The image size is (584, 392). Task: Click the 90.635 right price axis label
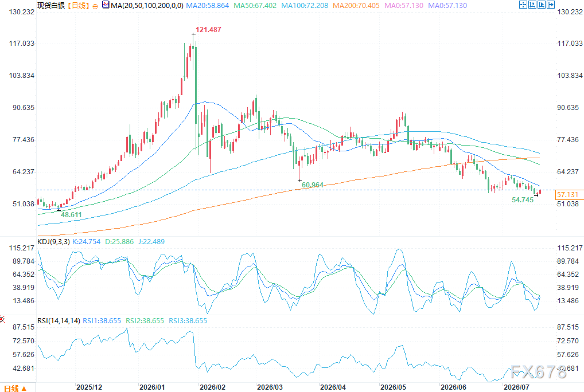coord(568,108)
